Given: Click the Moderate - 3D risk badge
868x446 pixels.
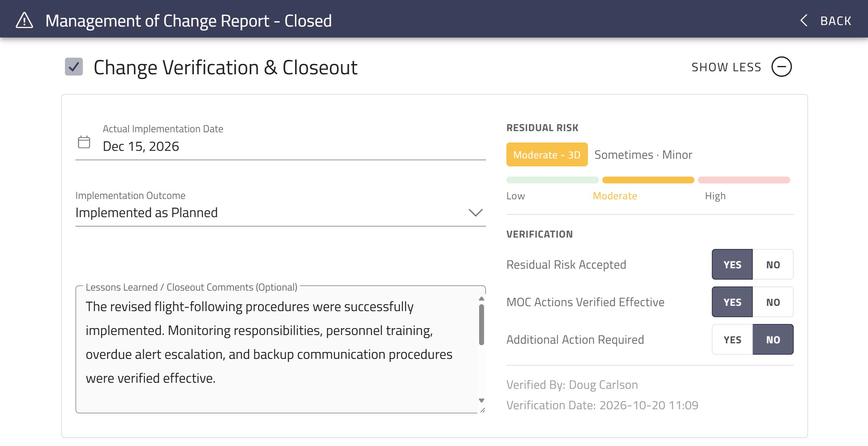Looking at the screenshot, I should click(547, 155).
